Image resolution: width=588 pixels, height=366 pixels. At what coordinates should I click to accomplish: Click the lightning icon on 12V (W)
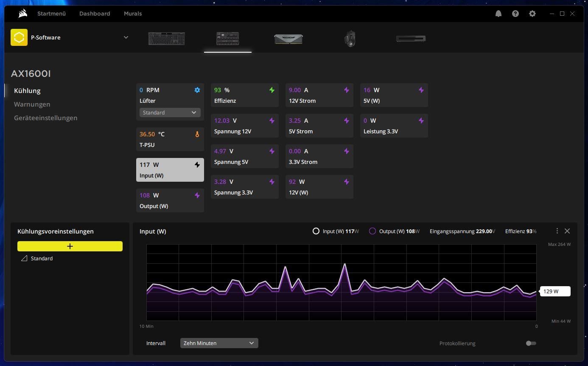pyautogui.click(x=347, y=182)
